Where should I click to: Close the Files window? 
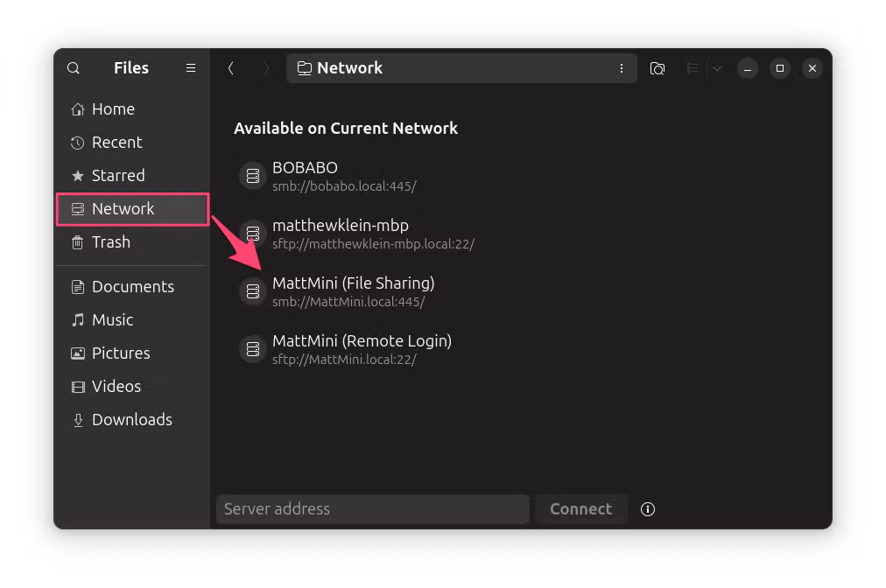point(812,68)
